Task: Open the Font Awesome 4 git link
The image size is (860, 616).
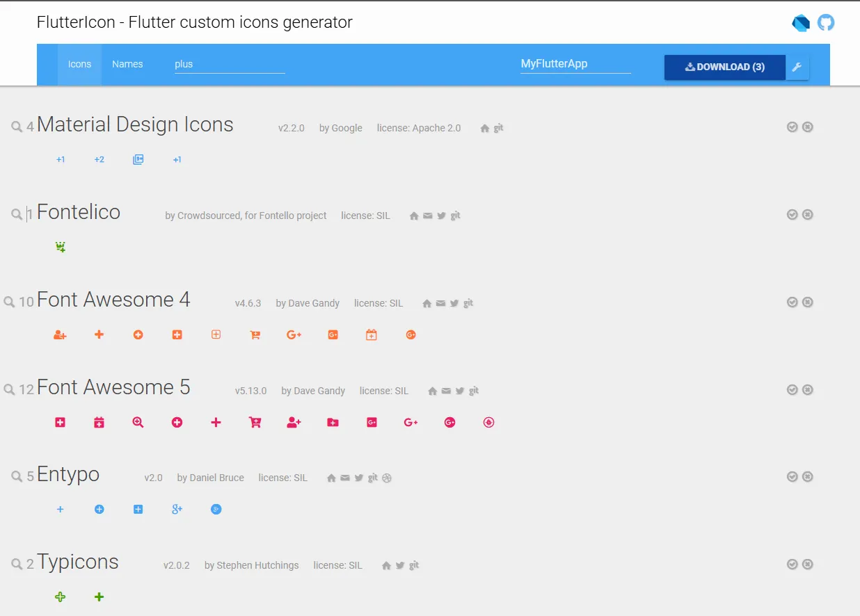Action: coord(468,303)
